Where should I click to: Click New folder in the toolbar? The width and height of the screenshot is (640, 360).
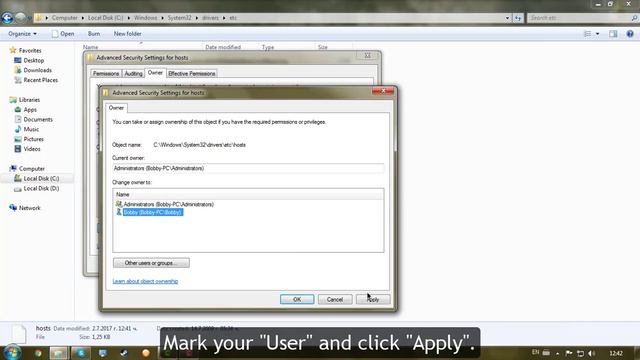click(127, 34)
